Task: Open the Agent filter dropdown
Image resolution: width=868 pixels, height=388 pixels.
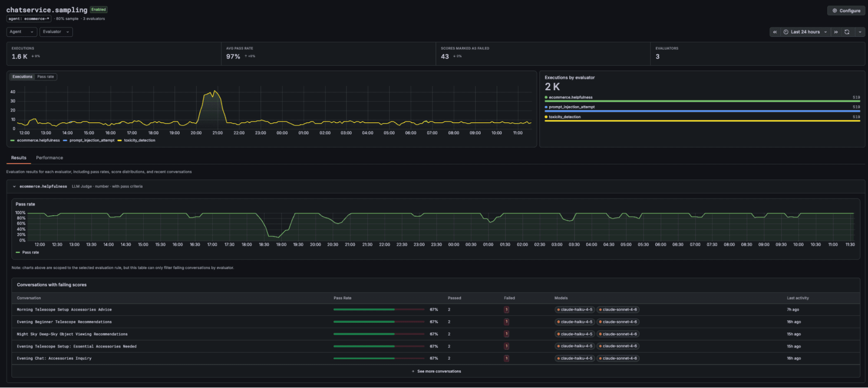Action: (22, 32)
